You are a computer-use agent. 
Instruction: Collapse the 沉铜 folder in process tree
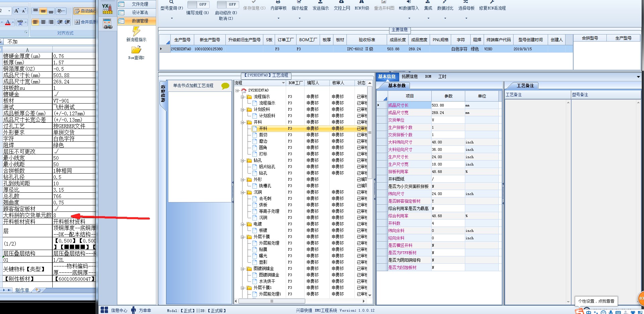(243, 192)
